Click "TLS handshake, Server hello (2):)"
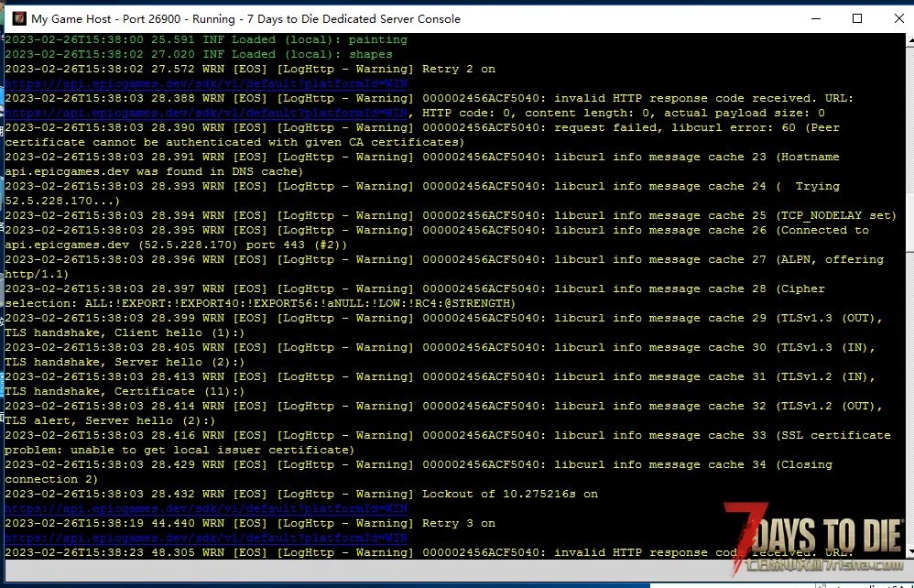 pos(125,362)
